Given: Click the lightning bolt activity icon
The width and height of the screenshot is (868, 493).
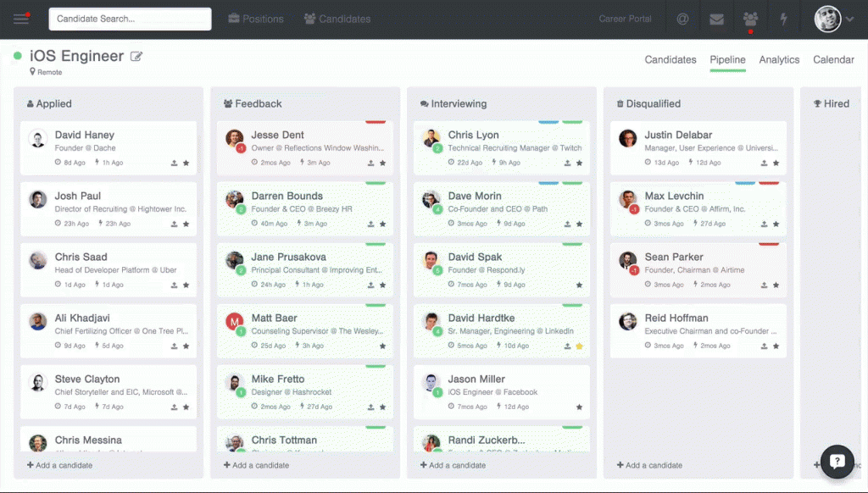Looking at the screenshot, I should 783,19.
